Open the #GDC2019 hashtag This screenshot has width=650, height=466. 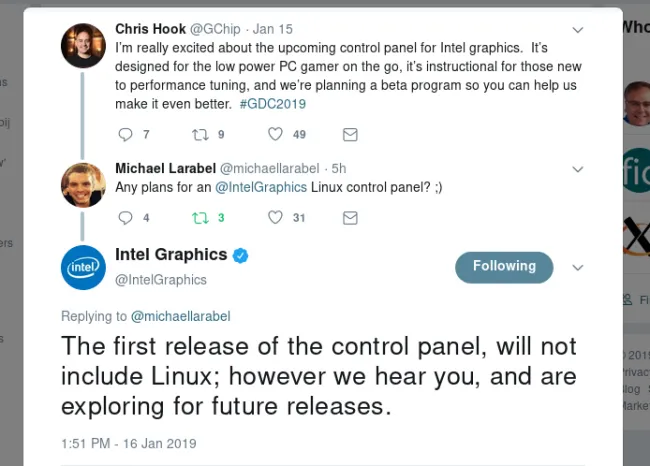(273, 104)
